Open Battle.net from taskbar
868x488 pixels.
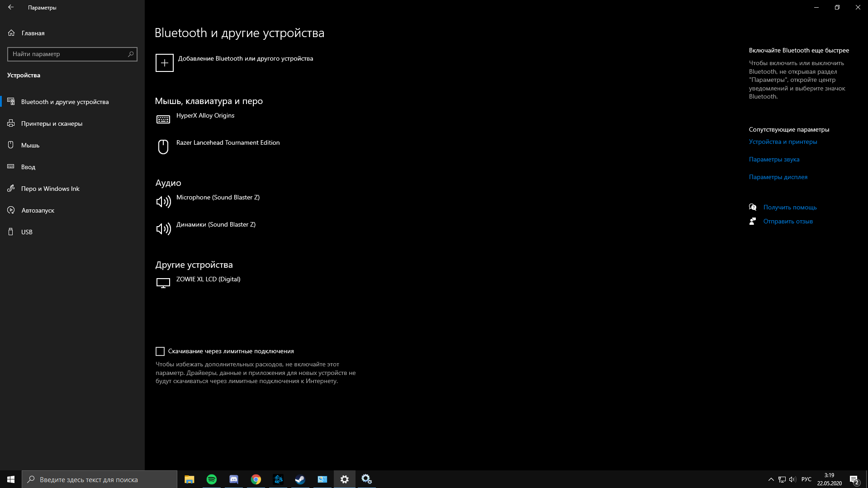point(278,479)
